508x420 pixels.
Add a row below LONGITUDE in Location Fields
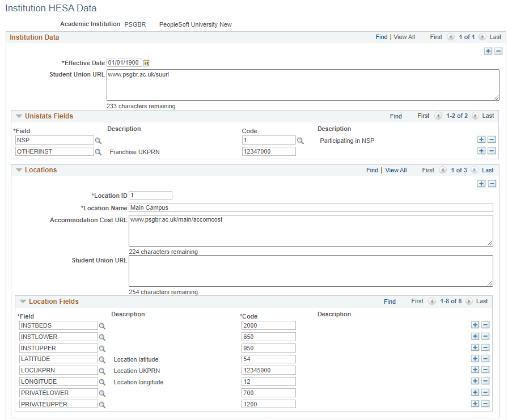pyautogui.click(x=475, y=381)
